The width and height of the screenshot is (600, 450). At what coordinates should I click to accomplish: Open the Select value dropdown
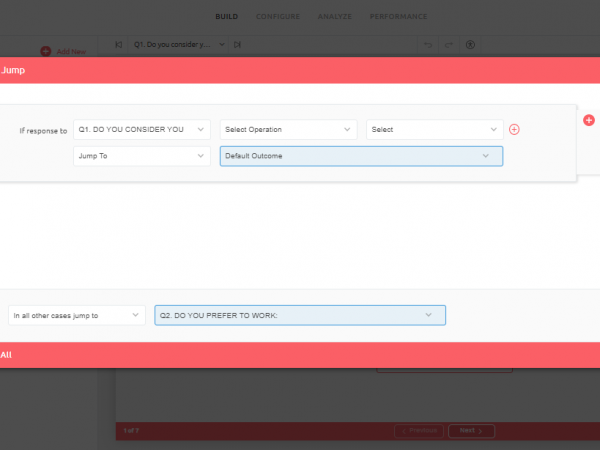(434, 130)
